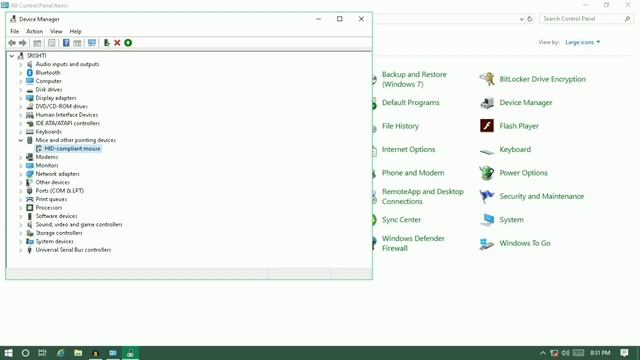Image resolution: width=640 pixels, height=360 pixels.
Task: Click the red Flash Player icon
Action: point(487,126)
